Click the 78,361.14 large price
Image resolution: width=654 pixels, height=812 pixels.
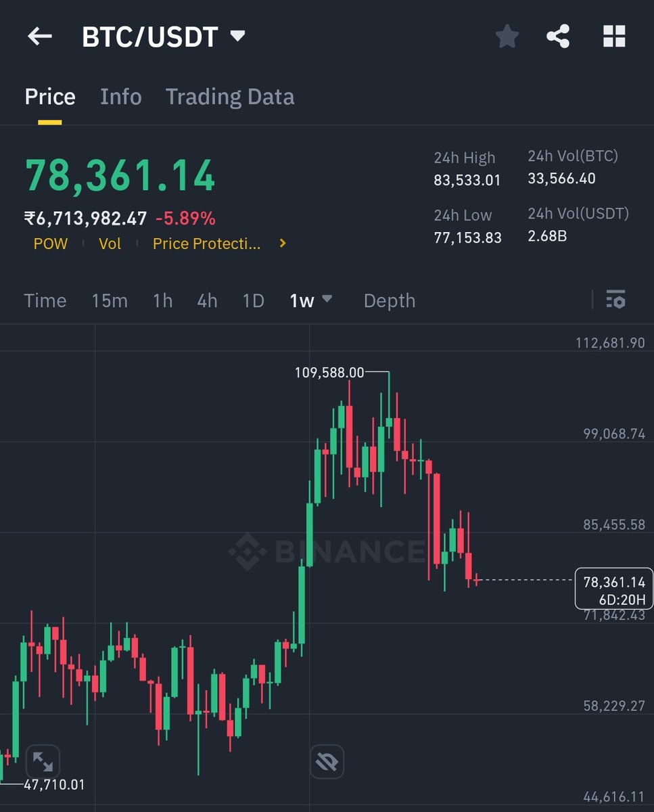click(120, 176)
